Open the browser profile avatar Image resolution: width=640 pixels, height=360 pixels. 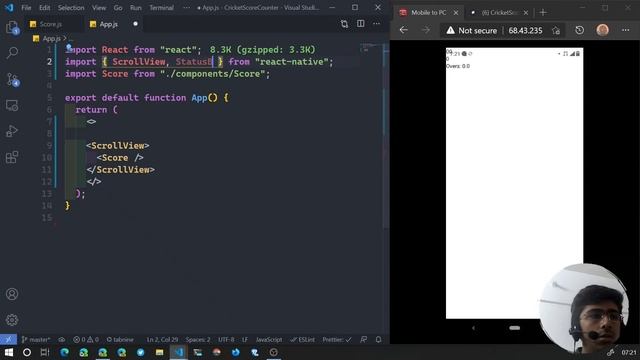602,30
